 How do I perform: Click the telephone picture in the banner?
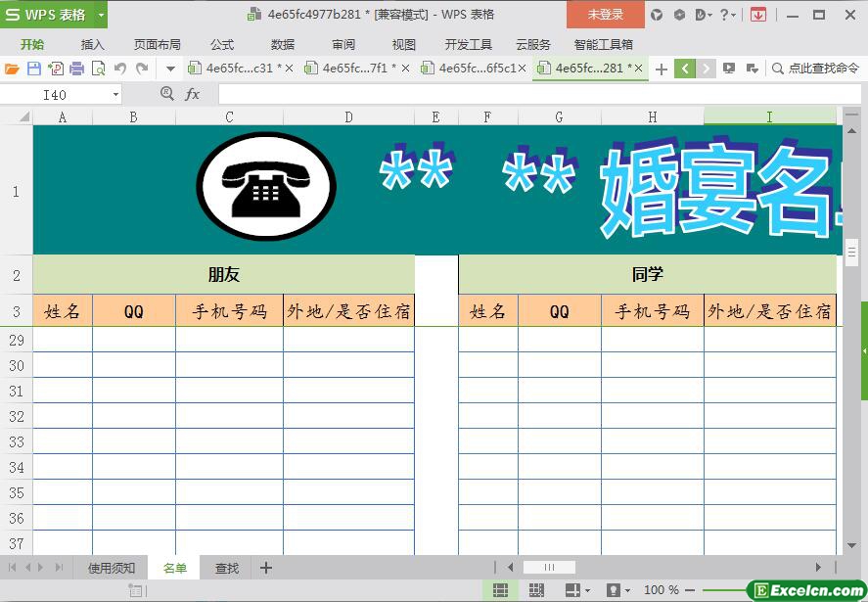point(266,186)
